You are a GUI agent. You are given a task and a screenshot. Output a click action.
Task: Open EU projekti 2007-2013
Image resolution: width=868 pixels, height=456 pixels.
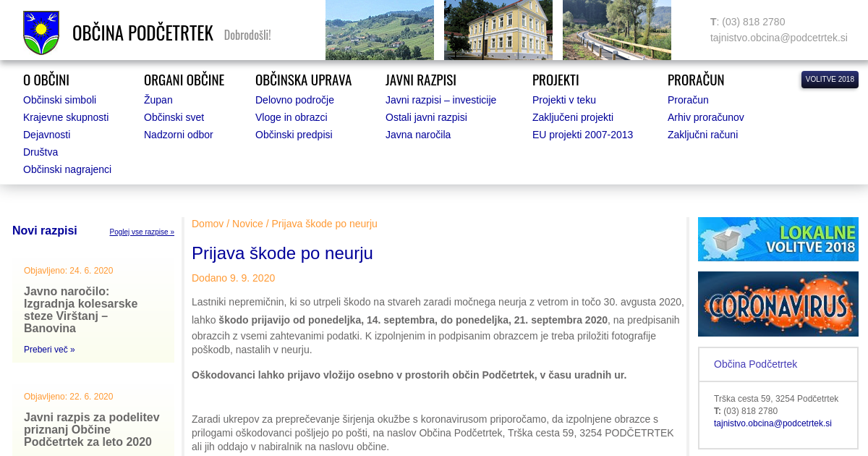pyautogui.click(x=582, y=135)
